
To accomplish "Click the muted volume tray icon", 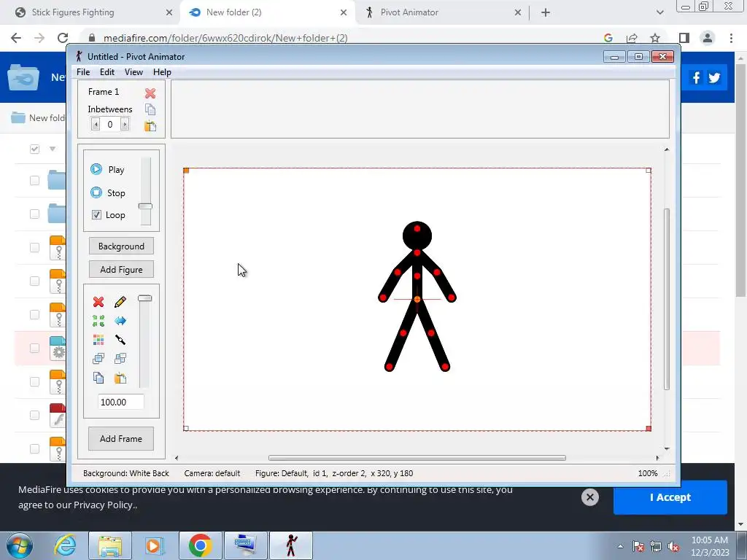I will coord(673,546).
